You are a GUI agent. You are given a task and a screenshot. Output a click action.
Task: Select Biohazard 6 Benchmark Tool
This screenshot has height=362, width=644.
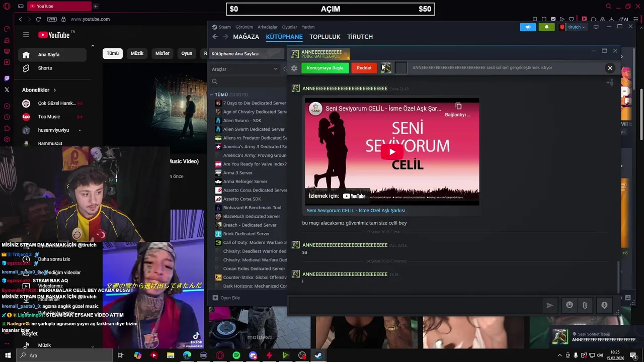[252, 208]
